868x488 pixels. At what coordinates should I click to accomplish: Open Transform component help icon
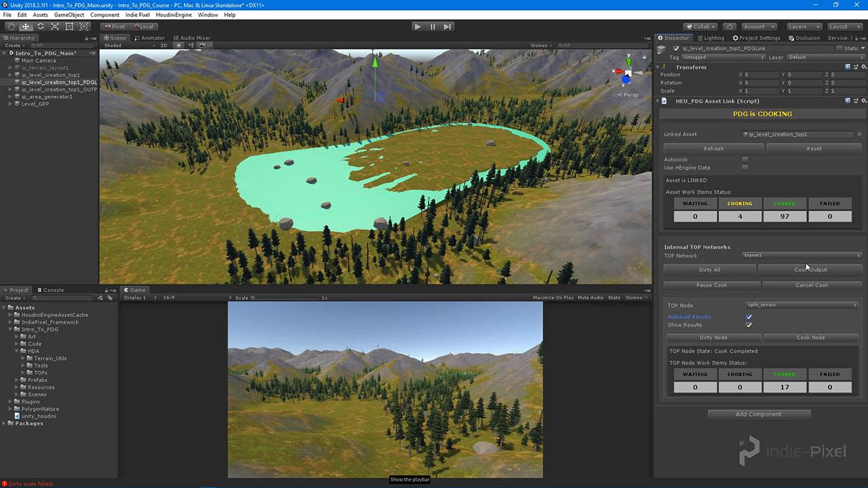(848, 67)
